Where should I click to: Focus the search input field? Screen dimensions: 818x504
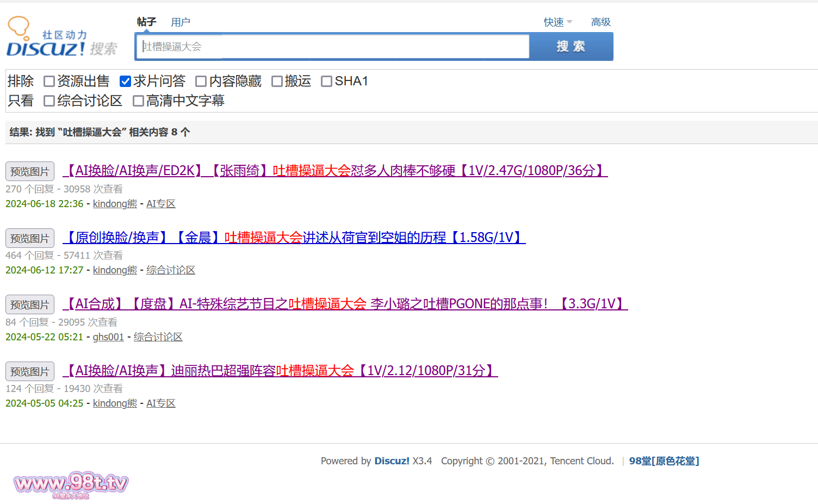pos(333,47)
